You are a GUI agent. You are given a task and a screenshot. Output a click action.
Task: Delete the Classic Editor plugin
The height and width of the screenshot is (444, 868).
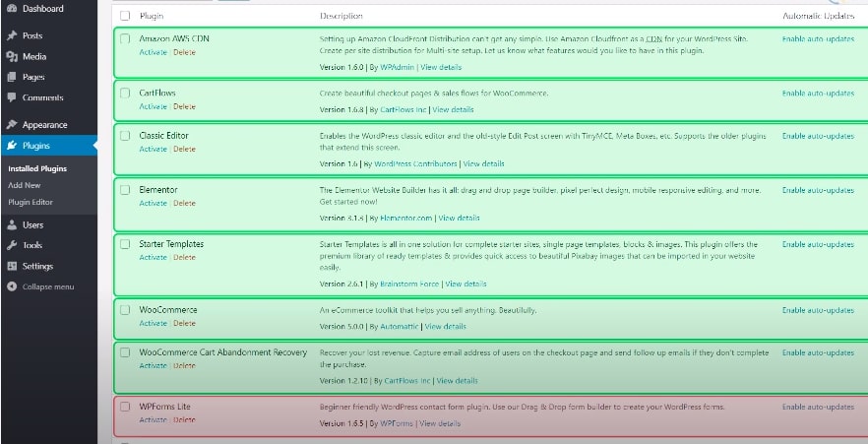[184, 150]
